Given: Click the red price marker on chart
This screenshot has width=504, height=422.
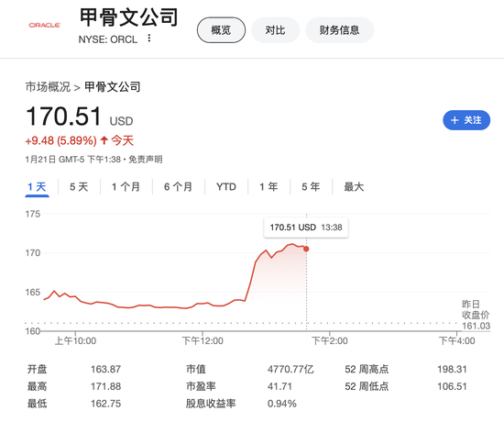Looking at the screenshot, I should click(x=306, y=249).
